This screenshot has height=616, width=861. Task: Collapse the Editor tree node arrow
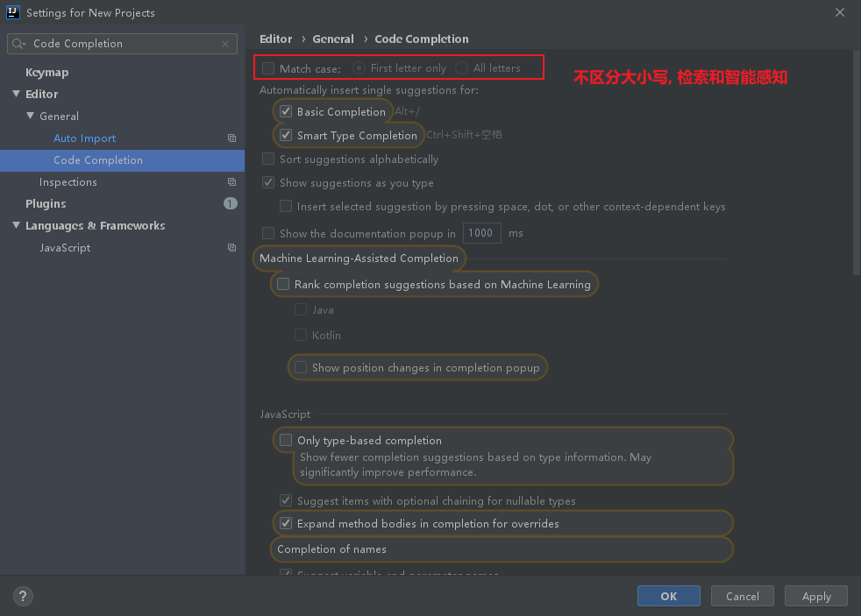click(17, 94)
